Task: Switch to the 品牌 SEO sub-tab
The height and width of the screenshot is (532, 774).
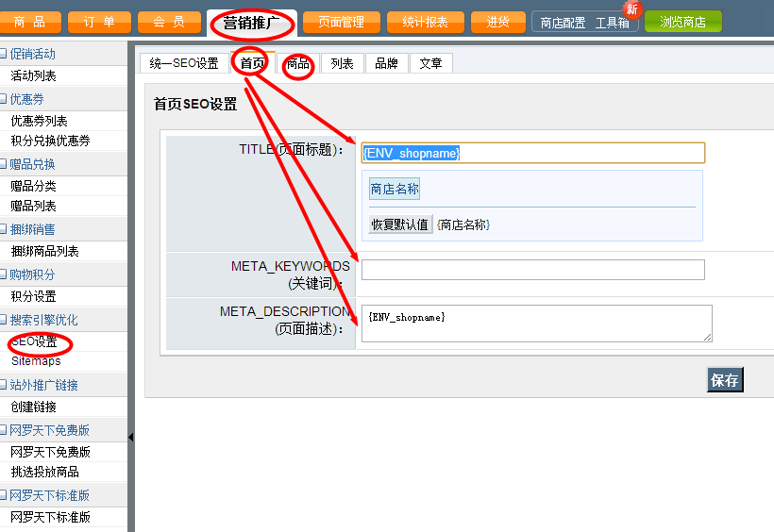Action: [x=386, y=63]
